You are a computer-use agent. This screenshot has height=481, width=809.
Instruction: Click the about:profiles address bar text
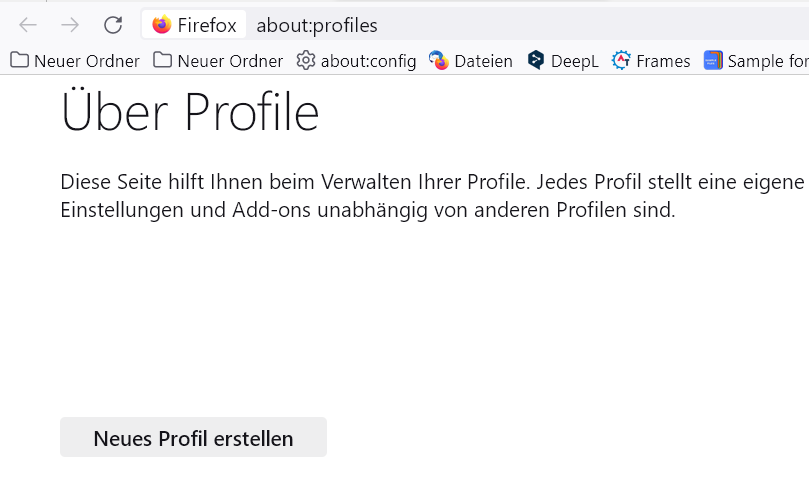coord(317,25)
